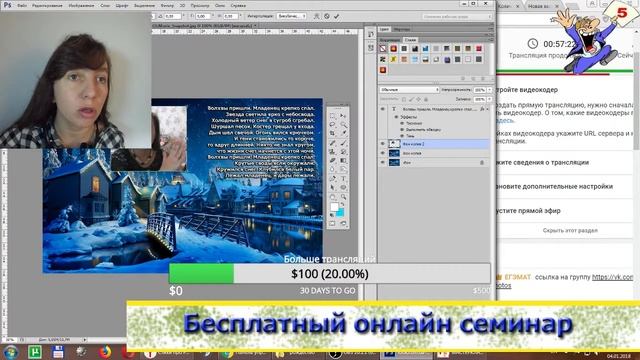The image size is (640, 360).
Task: Cancel the transform in options bar
Action: [x=327, y=16]
